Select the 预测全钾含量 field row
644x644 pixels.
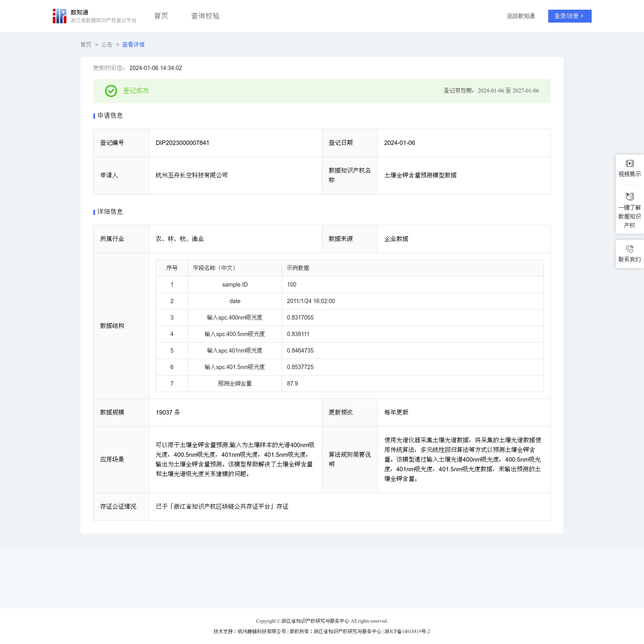235,384
